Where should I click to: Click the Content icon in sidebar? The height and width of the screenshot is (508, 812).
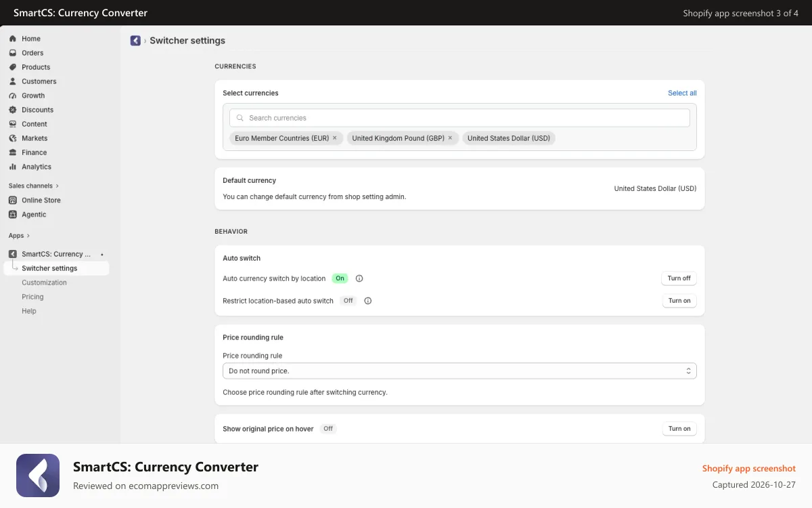tap(12, 124)
